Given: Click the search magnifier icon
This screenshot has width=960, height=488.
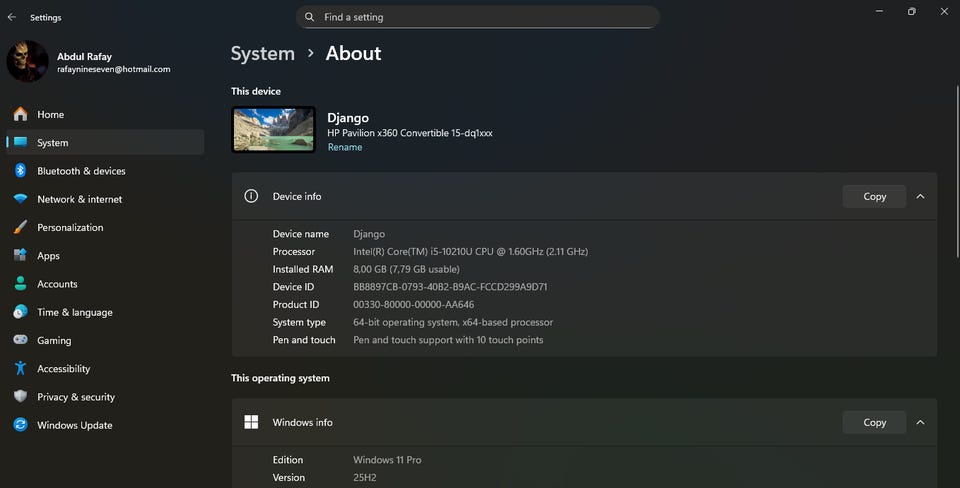Looking at the screenshot, I should [x=310, y=17].
